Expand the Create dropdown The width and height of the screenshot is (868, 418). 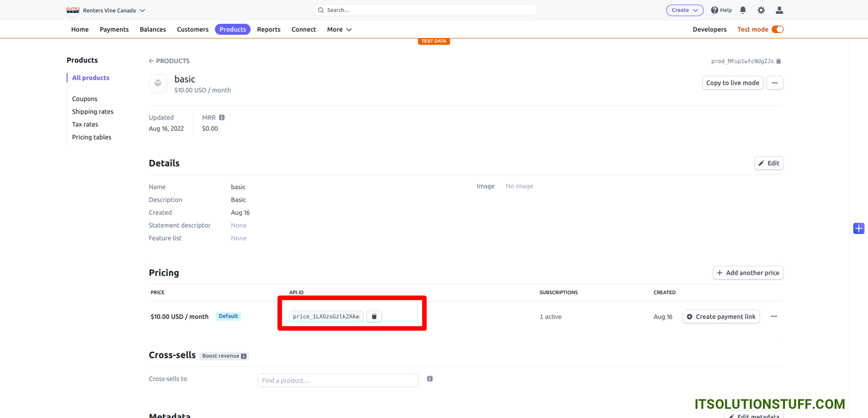[684, 10]
